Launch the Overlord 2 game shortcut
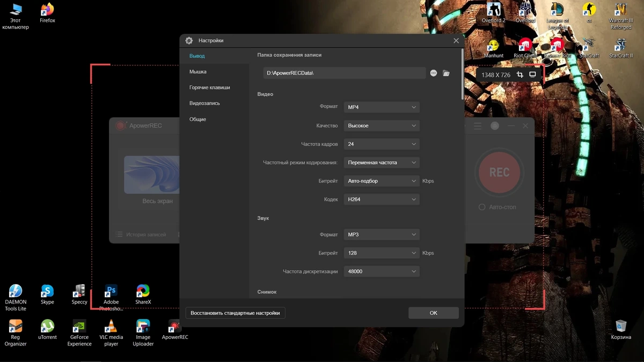 point(493,13)
